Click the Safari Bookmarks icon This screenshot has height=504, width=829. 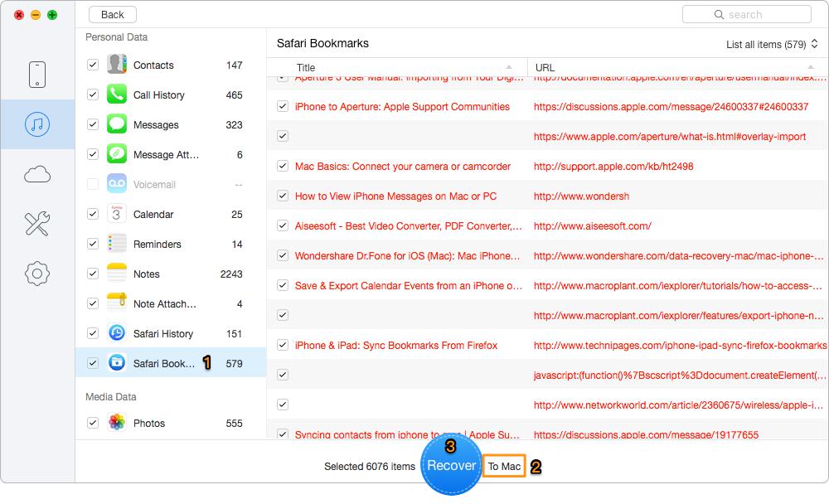click(x=117, y=363)
